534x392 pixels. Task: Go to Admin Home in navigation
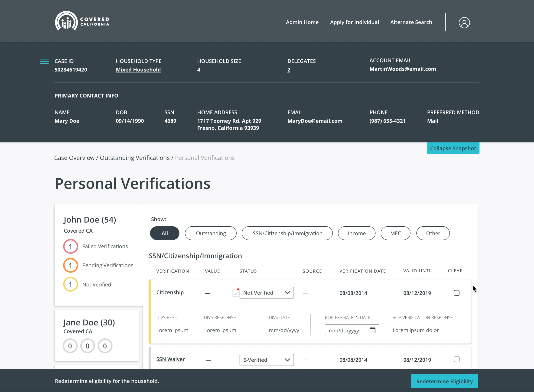coord(302,22)
